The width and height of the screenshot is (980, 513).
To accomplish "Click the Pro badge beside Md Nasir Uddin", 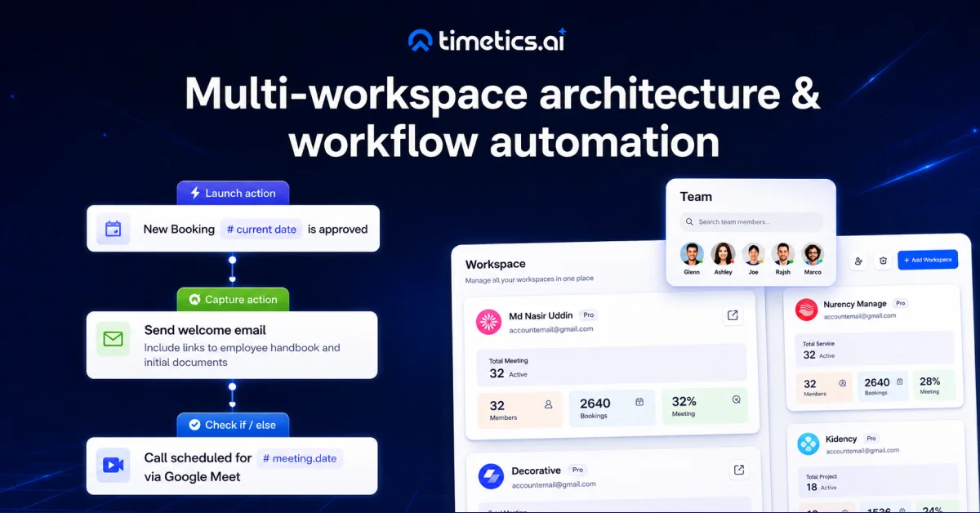I will (588, 314).
